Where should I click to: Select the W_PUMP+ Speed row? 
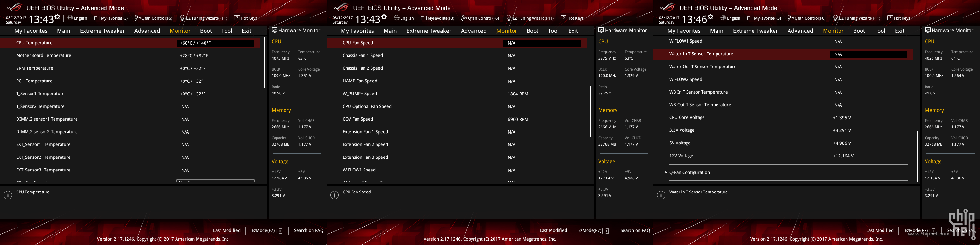click(457, 94)
